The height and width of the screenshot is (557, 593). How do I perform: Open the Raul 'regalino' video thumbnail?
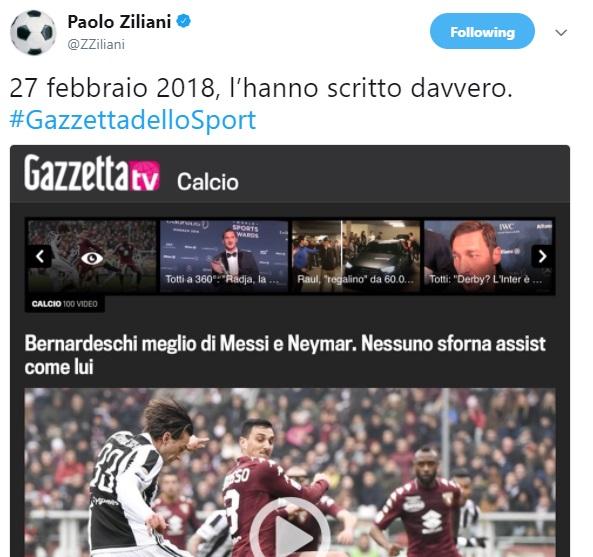356,256
